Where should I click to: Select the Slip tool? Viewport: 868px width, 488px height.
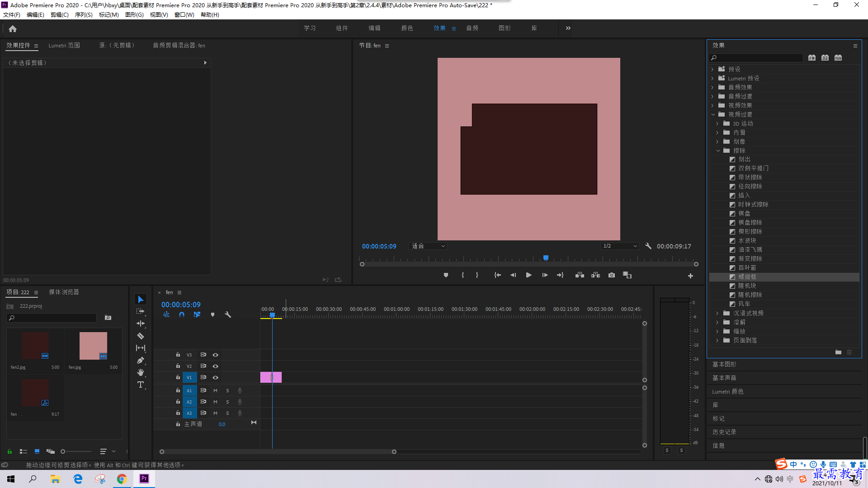[141, 348]
